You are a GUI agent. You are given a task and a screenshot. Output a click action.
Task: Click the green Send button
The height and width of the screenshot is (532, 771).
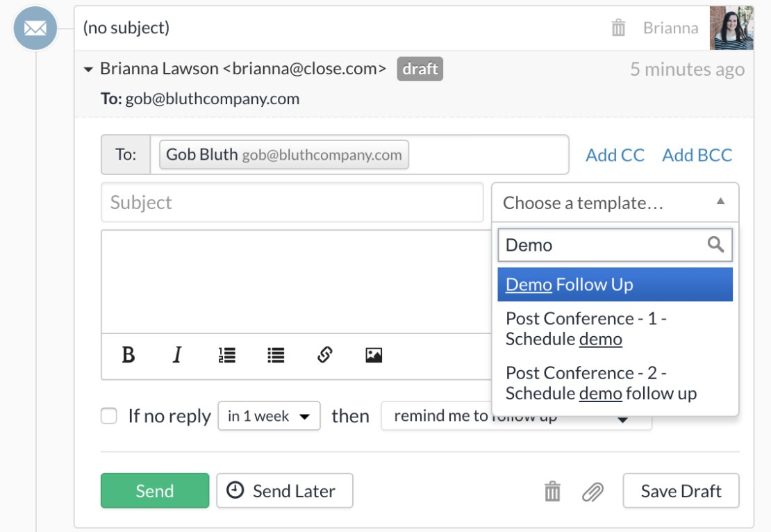point(154,491)
